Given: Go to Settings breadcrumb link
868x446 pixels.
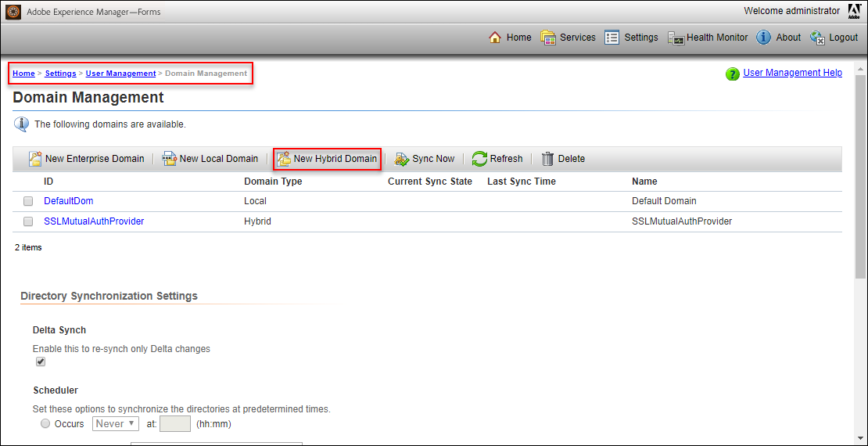Looking at the screenshot, I should [61, 73].
